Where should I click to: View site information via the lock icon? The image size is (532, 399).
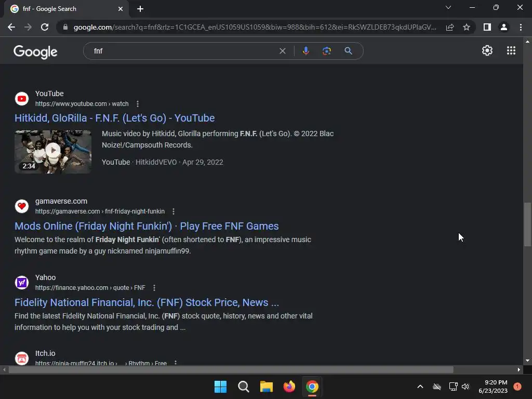click(65, 27)
